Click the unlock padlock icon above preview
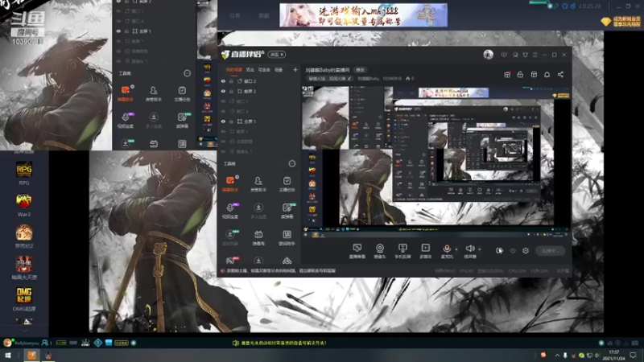This screenshot has height=362, width=644. point(520,74)
